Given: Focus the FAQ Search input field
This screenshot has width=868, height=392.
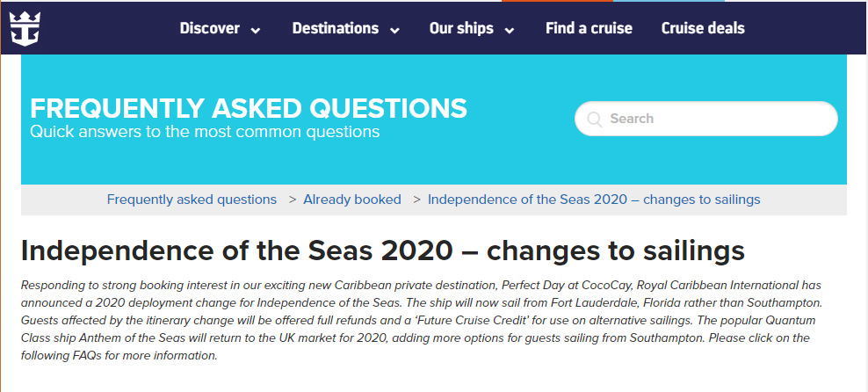Looking at the screenshot, I should tap(716, 119).
